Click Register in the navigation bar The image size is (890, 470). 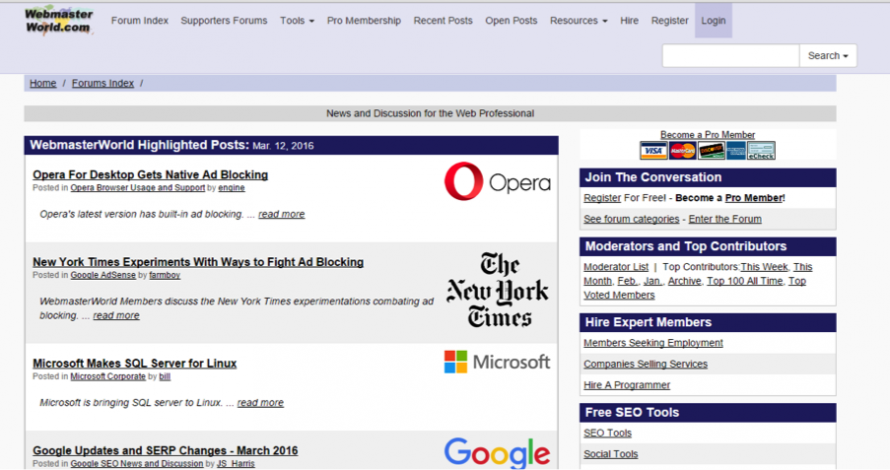coord(669,20)
